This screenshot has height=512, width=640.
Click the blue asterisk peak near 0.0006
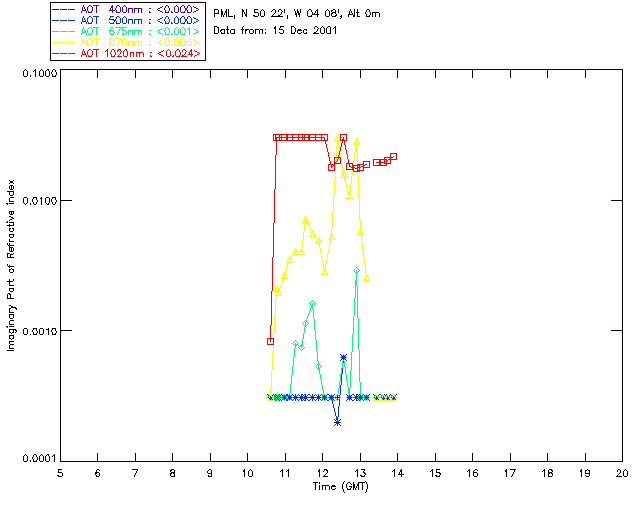pyautogui.click(x=343, y=358)
